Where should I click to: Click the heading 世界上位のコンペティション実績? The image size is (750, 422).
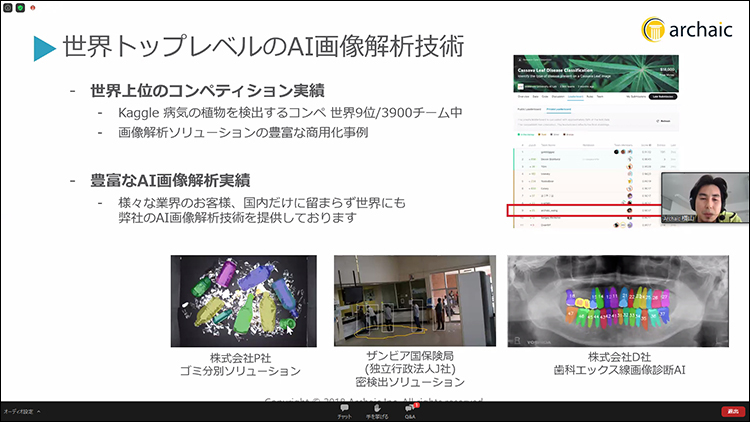207,90
